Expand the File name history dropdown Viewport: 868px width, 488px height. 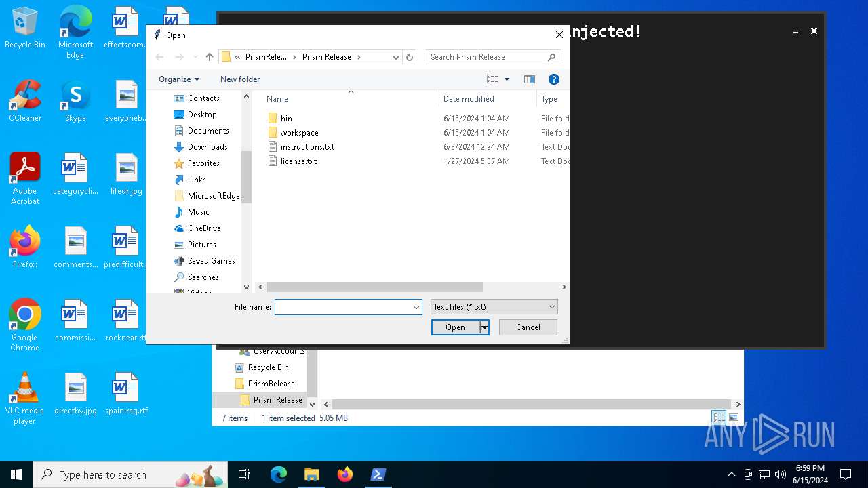(x=416, y=307)
